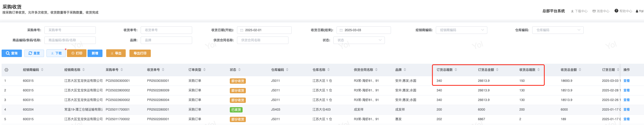The width and height of the screenshot is (644, 125).
Task: Sort by 经销商编码 column sort icon
Action: coord(42,70)
